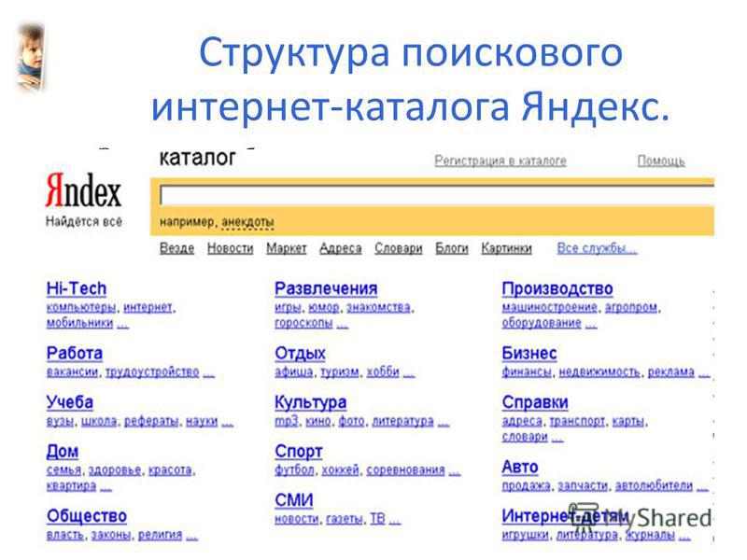Open the рефераты subcategory
The height and width of the screenshot is (560, 747).
click(x=151, y=422)
